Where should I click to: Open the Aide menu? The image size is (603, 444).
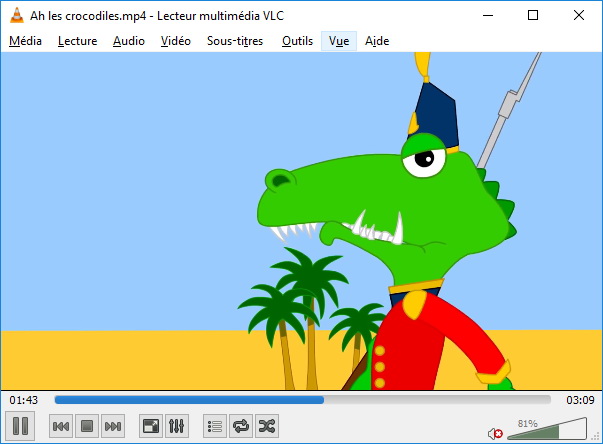(x=377, y=41)
